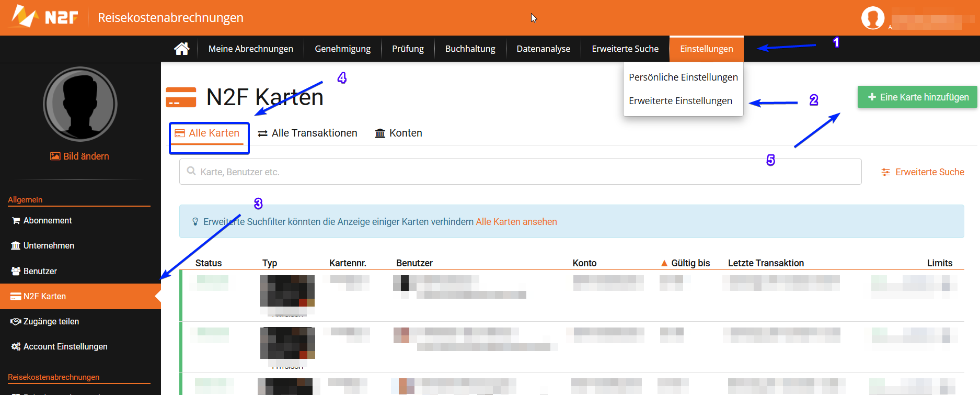Image resolution: width=980 pixels, height=395 pixels.
Task: Click the orange sort arrow at Gültig bis
Action: pos(664,263)
